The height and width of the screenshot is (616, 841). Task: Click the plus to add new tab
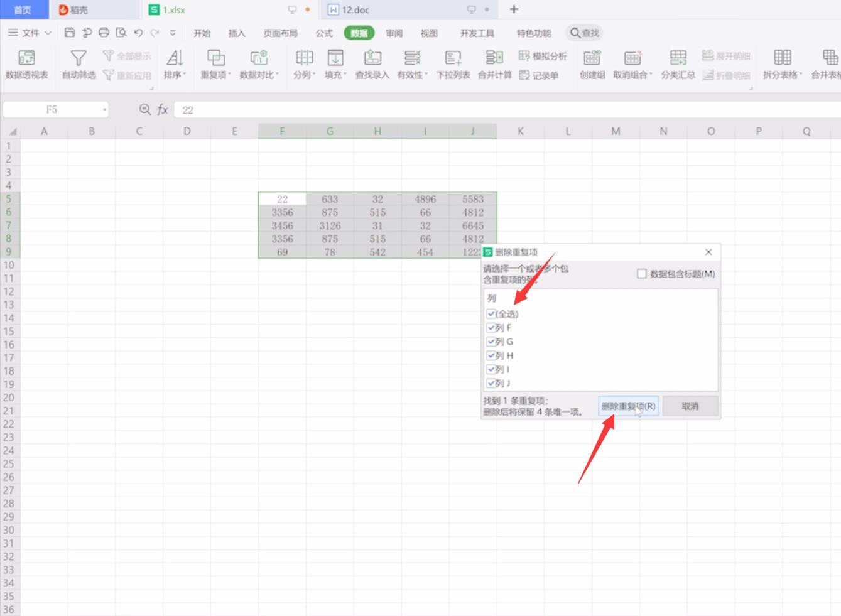coord(514,9)
